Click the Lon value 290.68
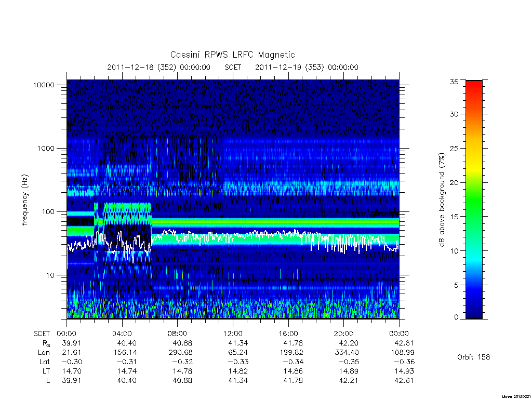The width and height of the screenshot is (532, 399). click(180, 353)
